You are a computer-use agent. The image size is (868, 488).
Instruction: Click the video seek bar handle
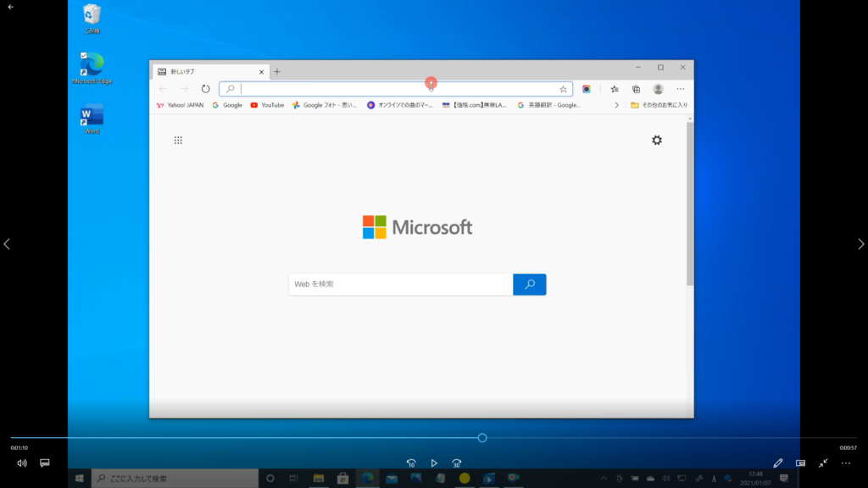click(x=482, y=438)
